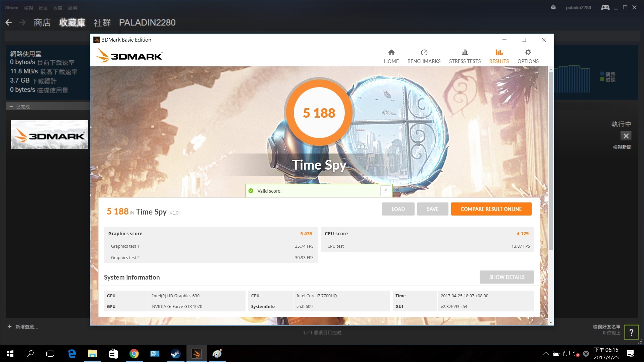Open the Paint taskbar icon

click(217, 354)
